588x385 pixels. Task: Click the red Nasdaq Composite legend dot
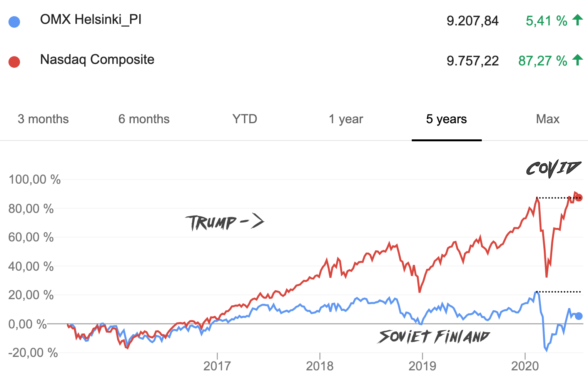[14, 62]
